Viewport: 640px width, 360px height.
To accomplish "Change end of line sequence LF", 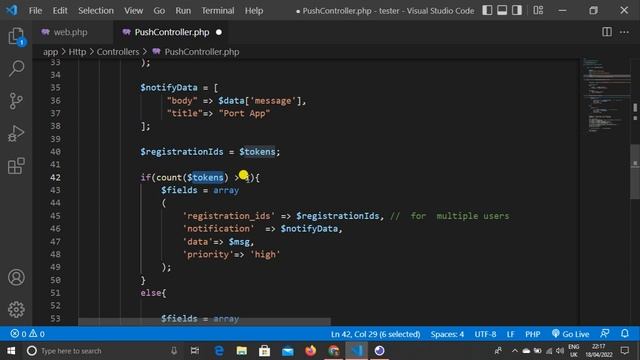I will [510, 334].
